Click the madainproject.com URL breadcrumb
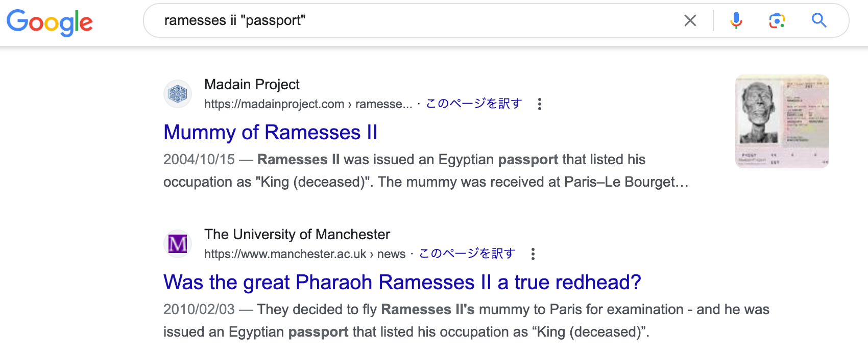This screenshot has width=868, height=357. point(308,104)
